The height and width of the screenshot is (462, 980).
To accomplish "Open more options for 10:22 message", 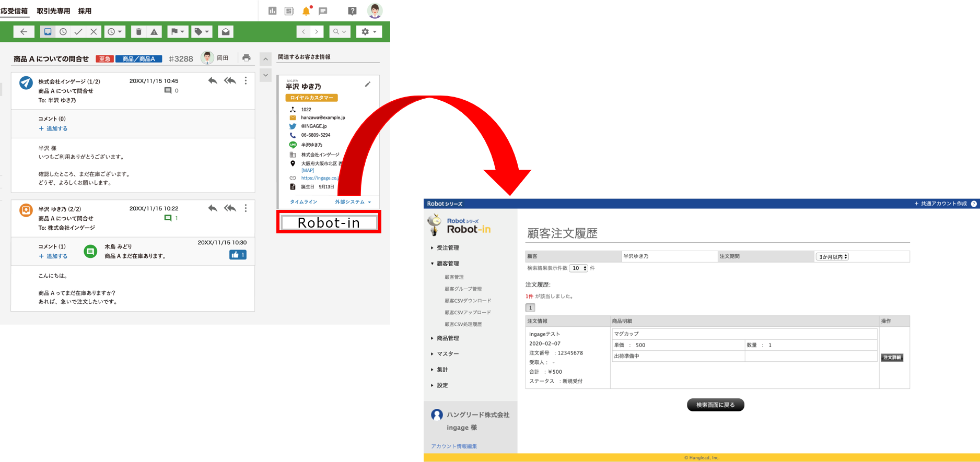I will tap(246, 208).
